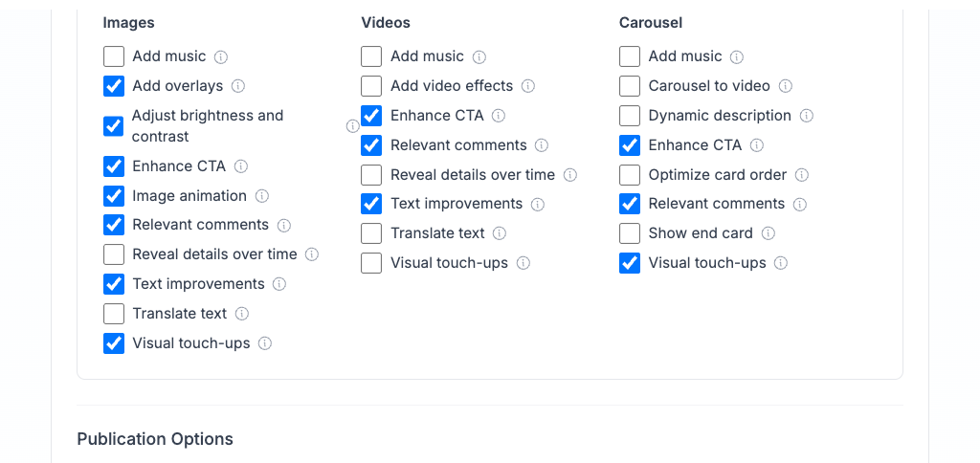The width and height of the screenshot is (980, 463).
Task: Tick the Optimize card order checkbox
Action: (630, 175)
